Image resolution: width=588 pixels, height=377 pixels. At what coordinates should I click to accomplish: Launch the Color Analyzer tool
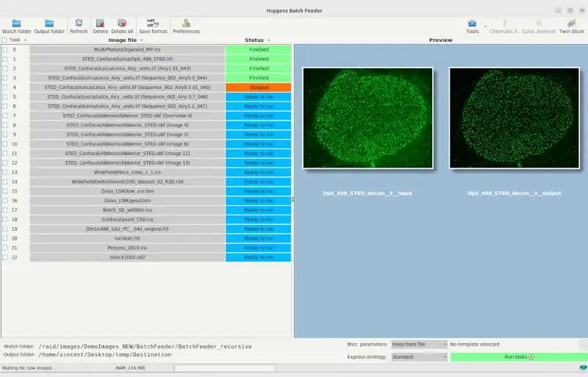[539, 26]
